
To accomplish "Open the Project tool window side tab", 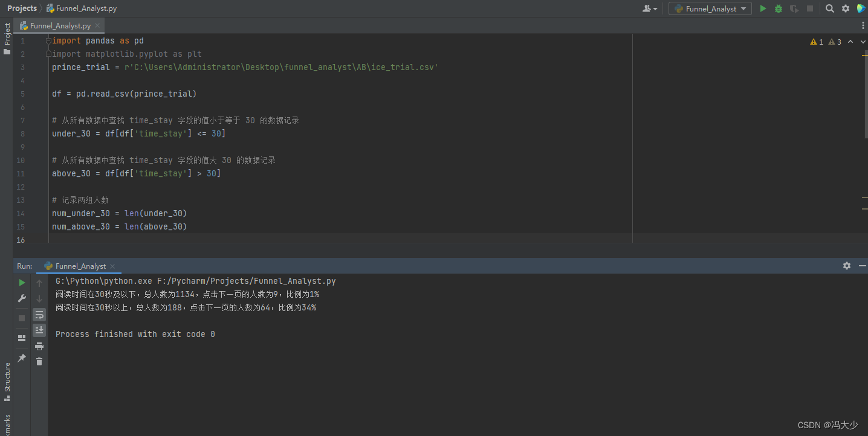I will tap(7, 39).
